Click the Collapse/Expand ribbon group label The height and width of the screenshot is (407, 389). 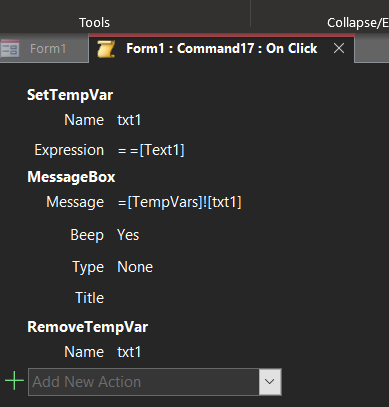click(x=358, y=23)
